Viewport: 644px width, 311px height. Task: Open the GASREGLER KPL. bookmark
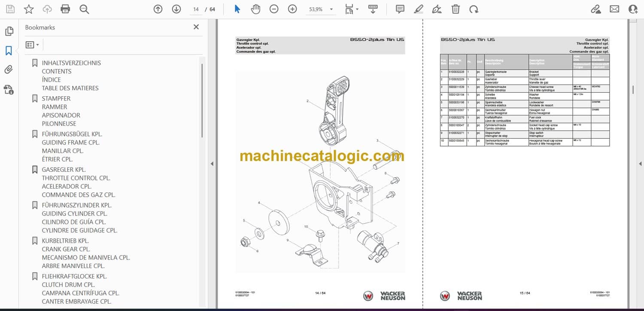[x=64, y=170]
